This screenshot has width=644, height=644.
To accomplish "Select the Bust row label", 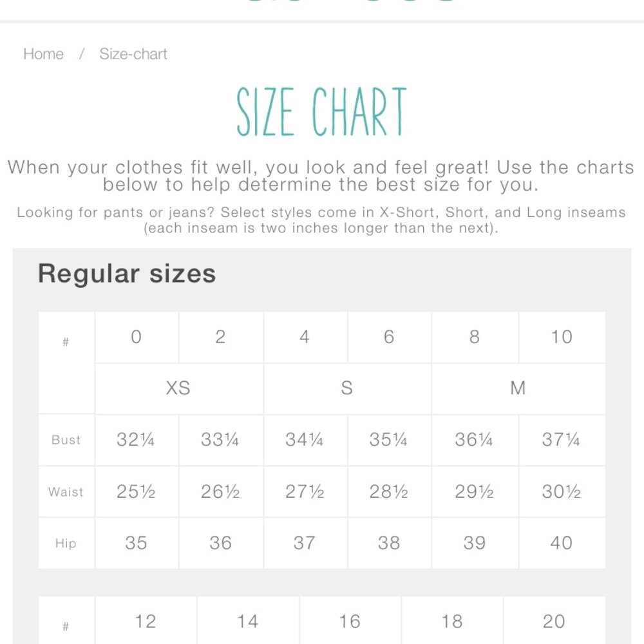I will pos(66,440).
